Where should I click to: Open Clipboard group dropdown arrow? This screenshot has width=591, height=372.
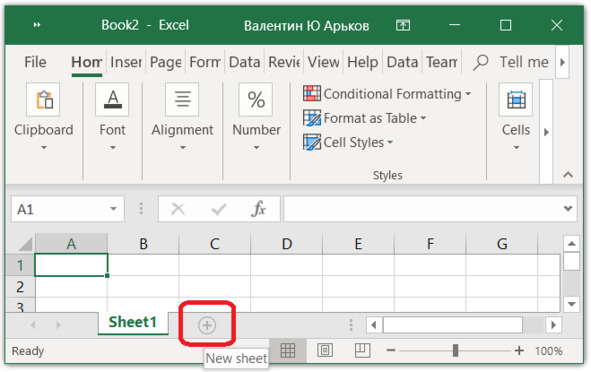44,147
